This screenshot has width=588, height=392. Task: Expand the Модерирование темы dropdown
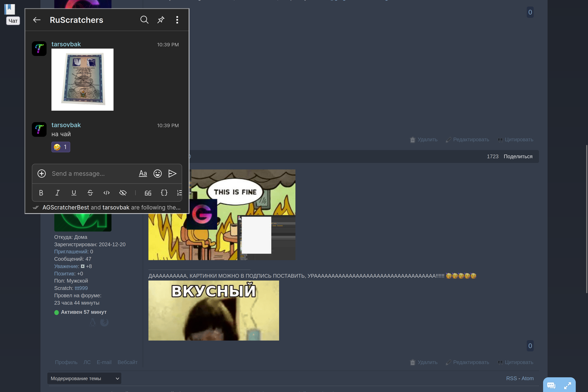click(x=84, y=378)
